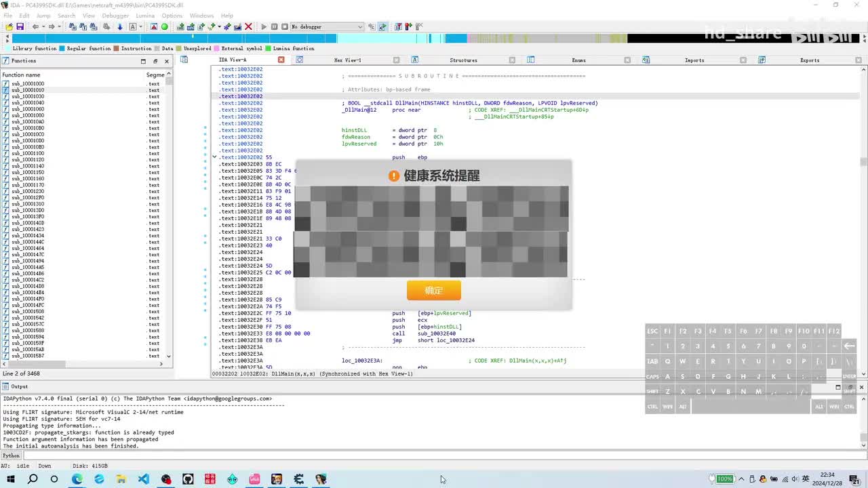
Task: Close the Hex View-1 tab
Action: click(x=397, y=60)
